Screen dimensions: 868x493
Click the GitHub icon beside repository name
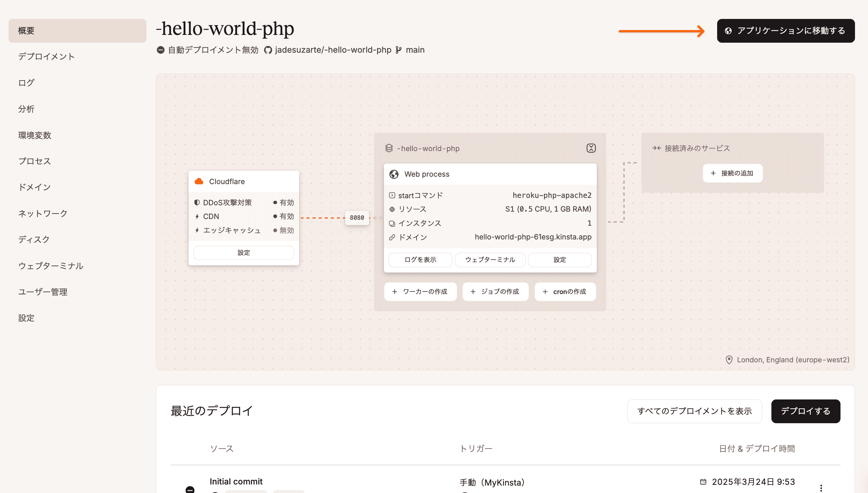[268, 50]
